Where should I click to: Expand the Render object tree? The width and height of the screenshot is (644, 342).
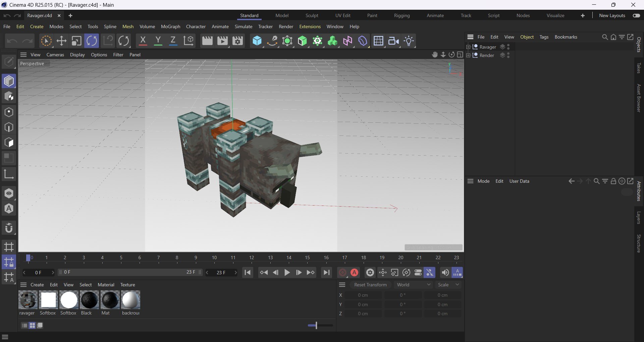click(468, 55)
